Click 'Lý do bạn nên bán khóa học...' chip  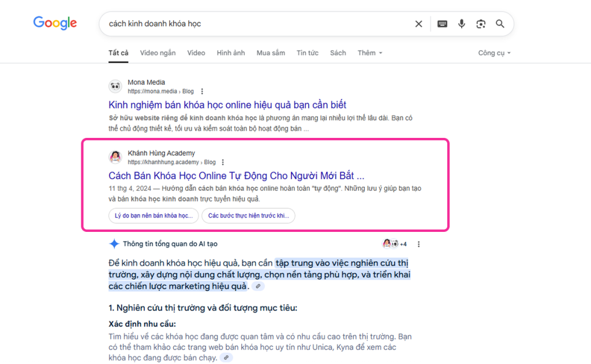tap(154, 216)
